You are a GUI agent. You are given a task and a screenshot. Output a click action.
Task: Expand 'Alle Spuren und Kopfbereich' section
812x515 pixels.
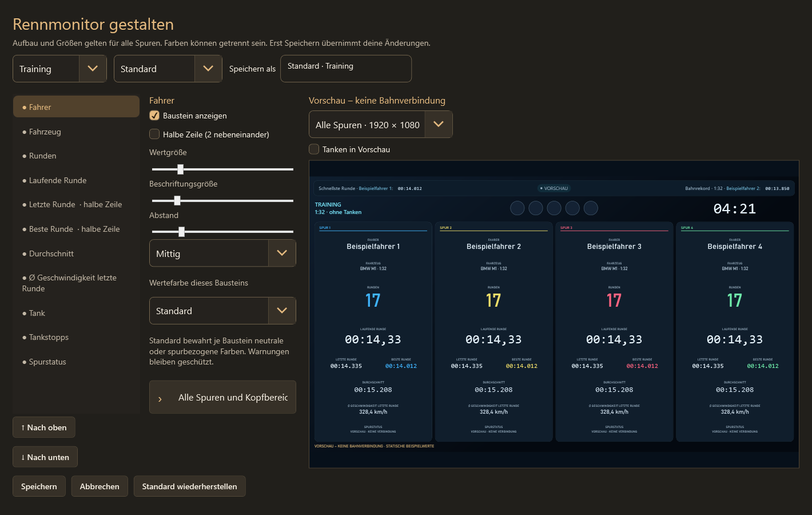tap(222, 397)
